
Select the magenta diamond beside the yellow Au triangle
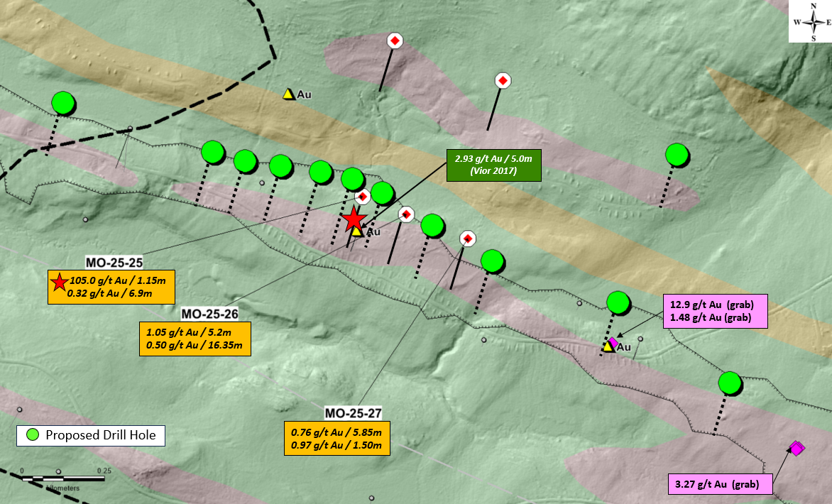614,342
